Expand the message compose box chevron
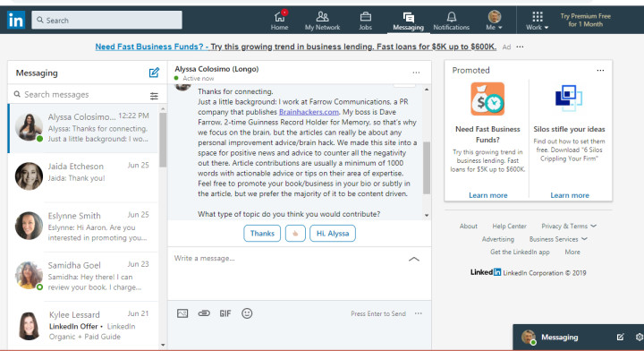Image resolution: width=644 pixels, height=351 pixels. coord(414,259)
